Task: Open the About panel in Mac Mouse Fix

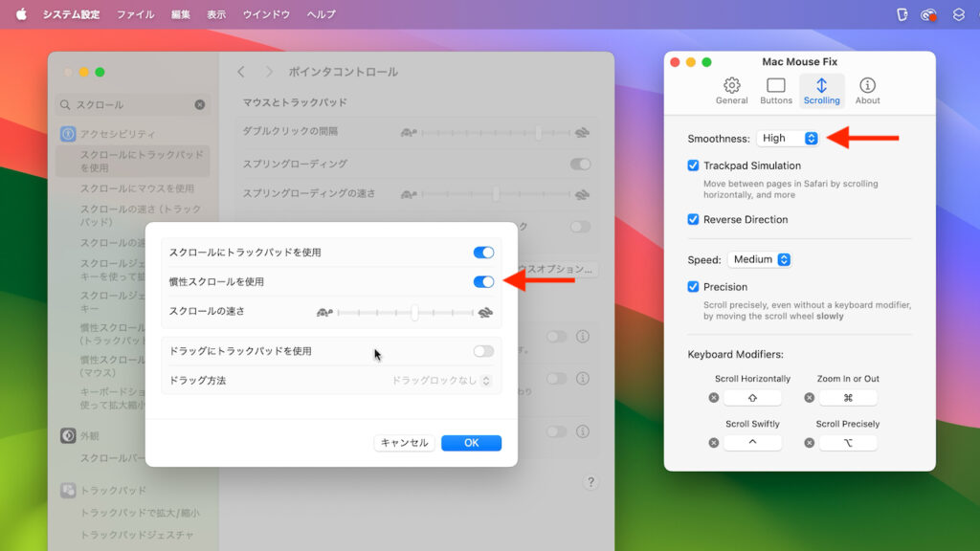Action: 866,89
